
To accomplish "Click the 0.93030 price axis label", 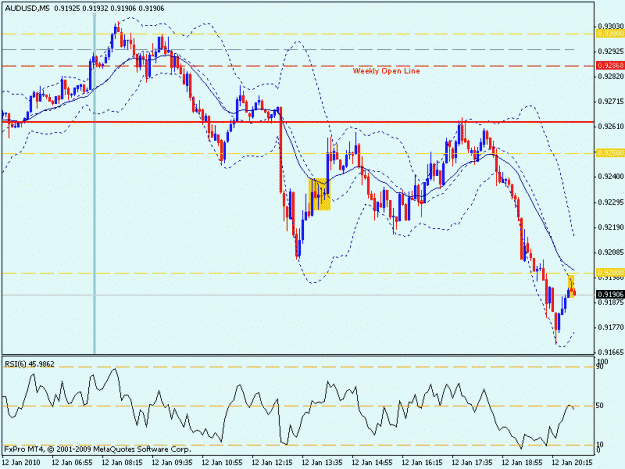I will [611, 26].
